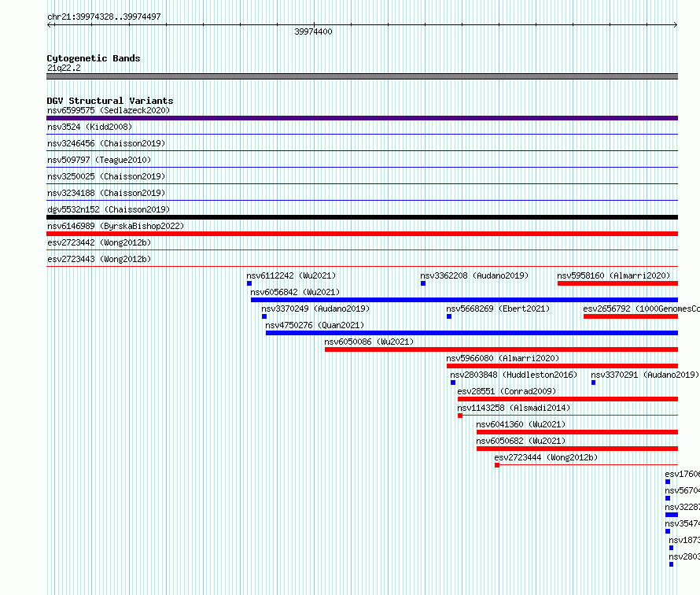Click red bar under nsv6050086
The width and height of the screenshot is (700, 595).
pos(501,349)
